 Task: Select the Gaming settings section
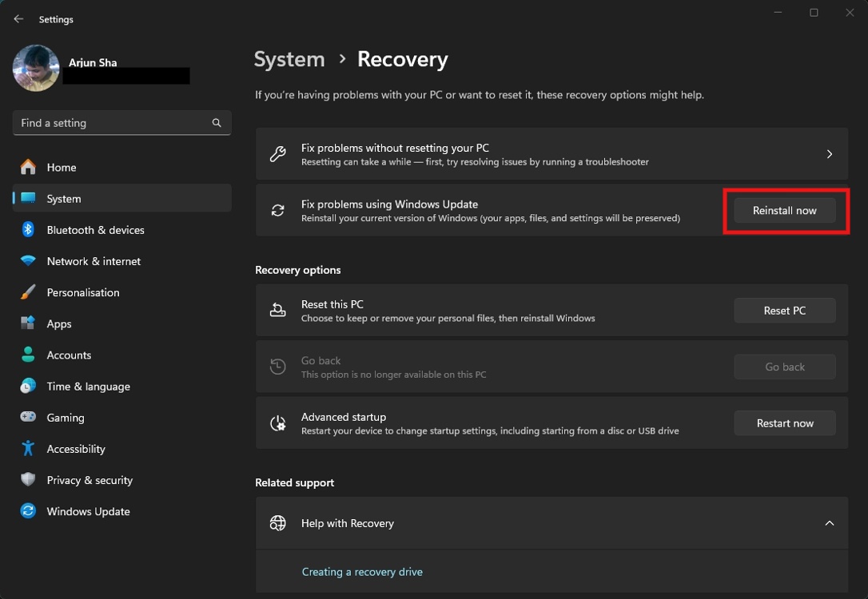click(63, 417)
